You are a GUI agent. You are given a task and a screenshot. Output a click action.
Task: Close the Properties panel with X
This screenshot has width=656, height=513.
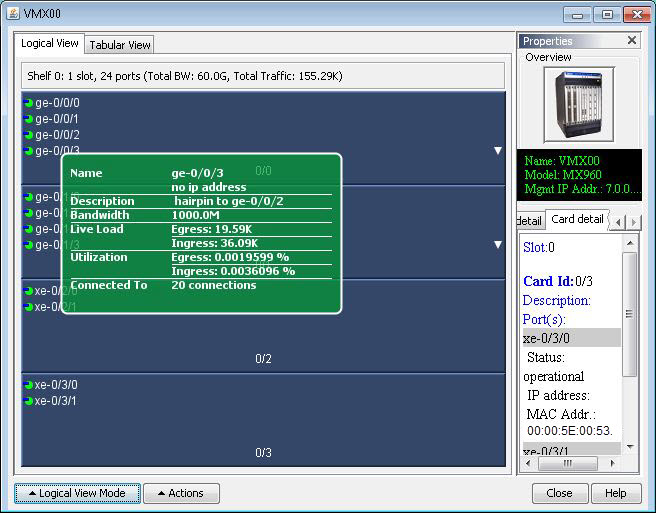point(631,41)
